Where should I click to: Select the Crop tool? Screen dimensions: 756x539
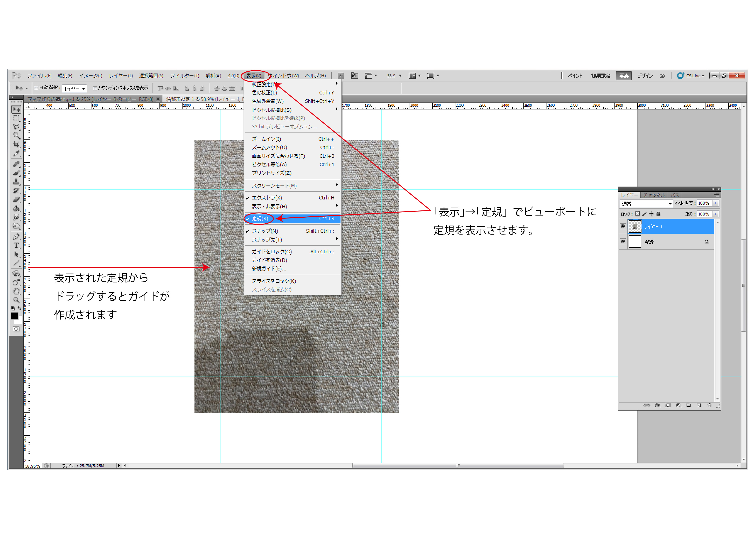[16, 145]
